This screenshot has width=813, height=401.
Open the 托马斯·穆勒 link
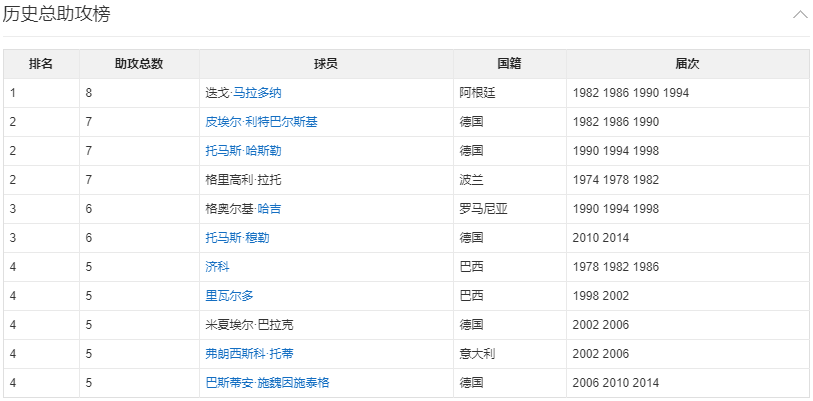click(x=237, y=238)
